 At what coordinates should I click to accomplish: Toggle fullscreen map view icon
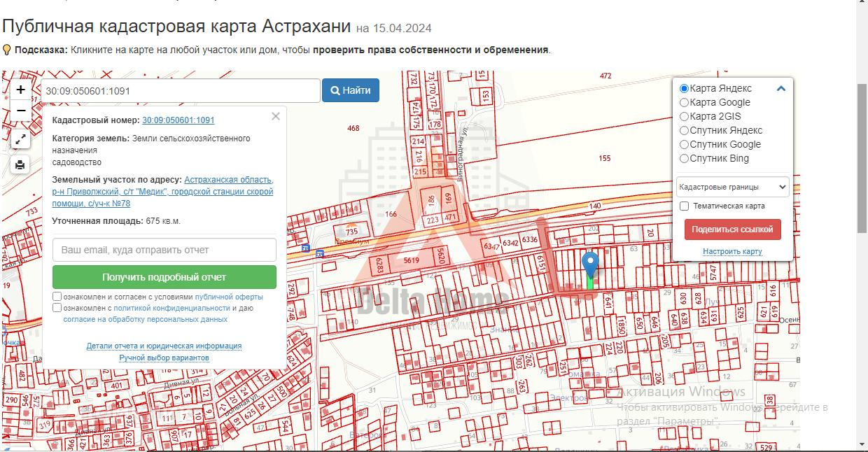pyautogui.click(x=20, y=139)
